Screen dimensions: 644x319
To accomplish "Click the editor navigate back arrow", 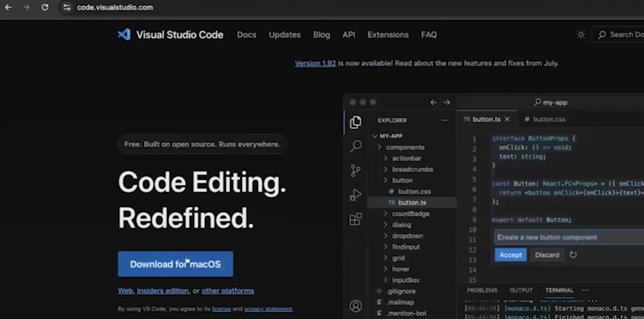I will (433, 102).
